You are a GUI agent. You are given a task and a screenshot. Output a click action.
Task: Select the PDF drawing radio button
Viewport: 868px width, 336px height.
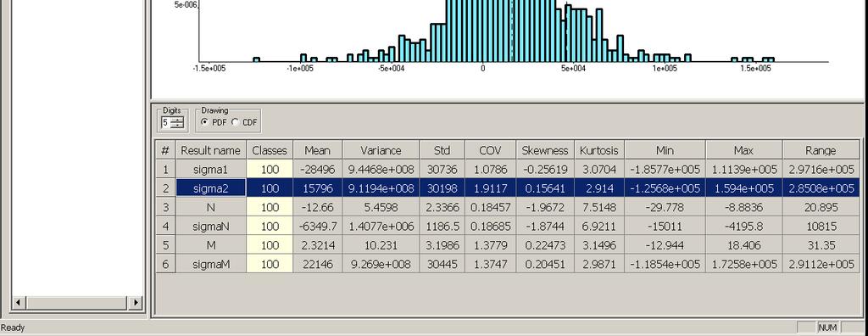205,122
